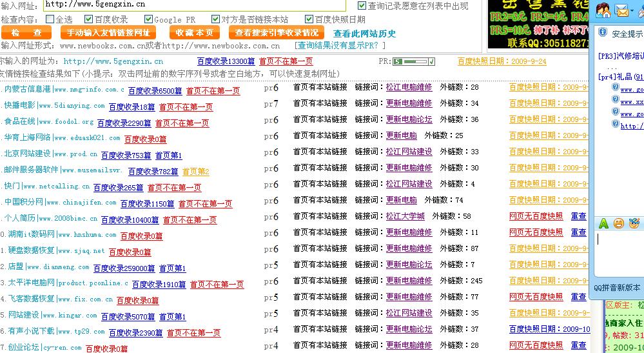Image resolution: width=644 pixels, height=353 pixels.
Task: Click the 安全提示 shield info icon
Action: tap(603, 32)
